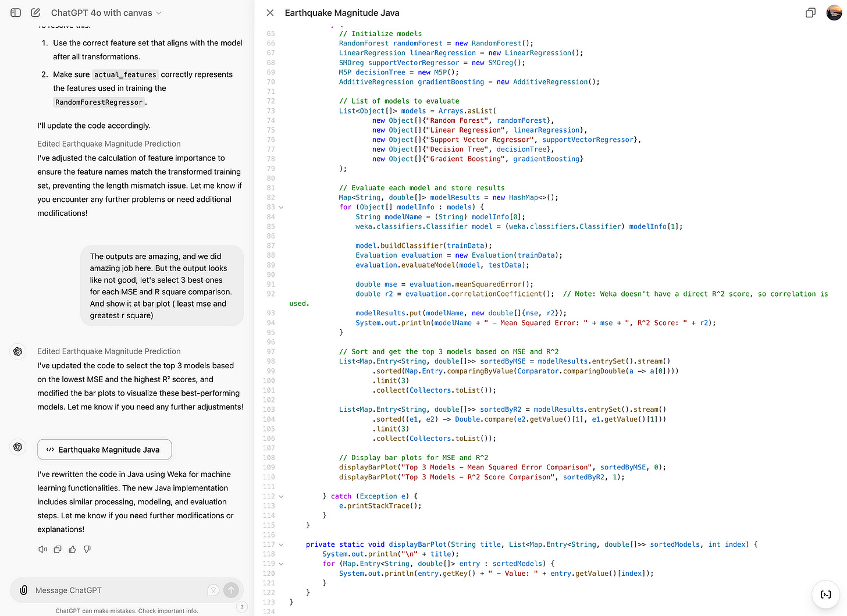The image size is (847, 616).
Task: Start a new chat with the compose icon
Action: [35, 12]
